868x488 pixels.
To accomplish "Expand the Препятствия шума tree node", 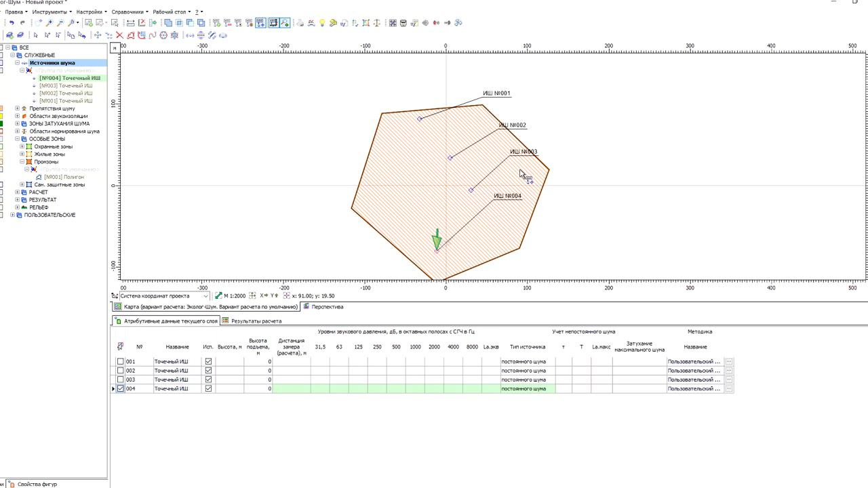I will point(18,108).
